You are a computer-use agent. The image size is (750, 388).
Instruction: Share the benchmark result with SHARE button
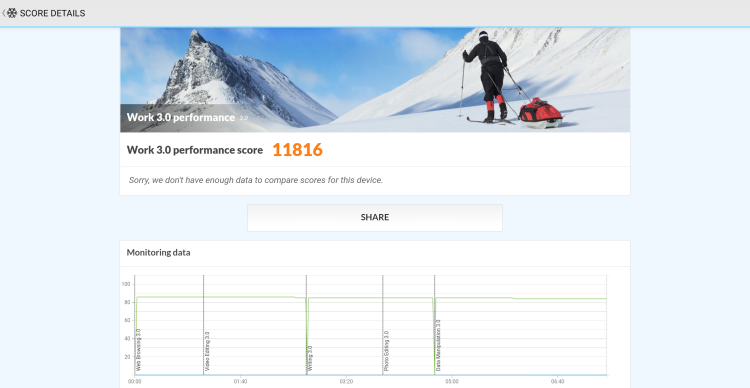click(x=375, y=218)
